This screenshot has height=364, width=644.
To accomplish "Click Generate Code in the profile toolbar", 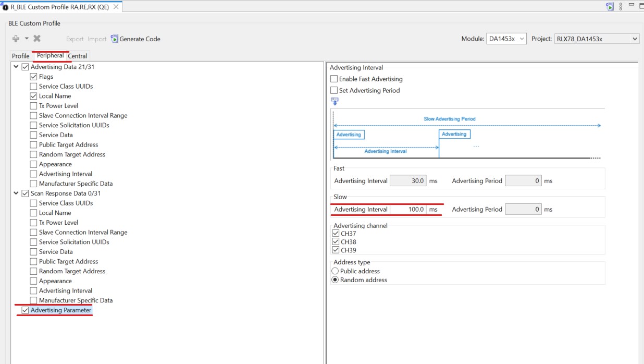I will tap(135, 39).
